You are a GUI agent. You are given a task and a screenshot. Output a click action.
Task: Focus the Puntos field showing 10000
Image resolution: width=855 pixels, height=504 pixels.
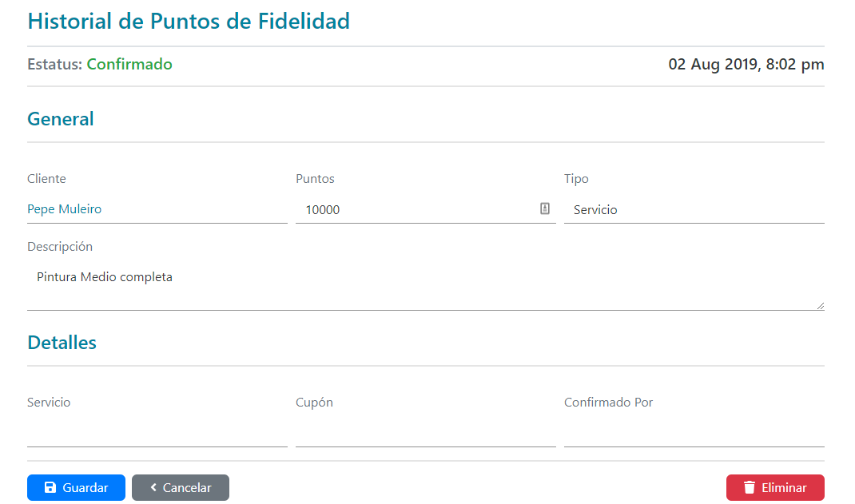pos(416,210)
